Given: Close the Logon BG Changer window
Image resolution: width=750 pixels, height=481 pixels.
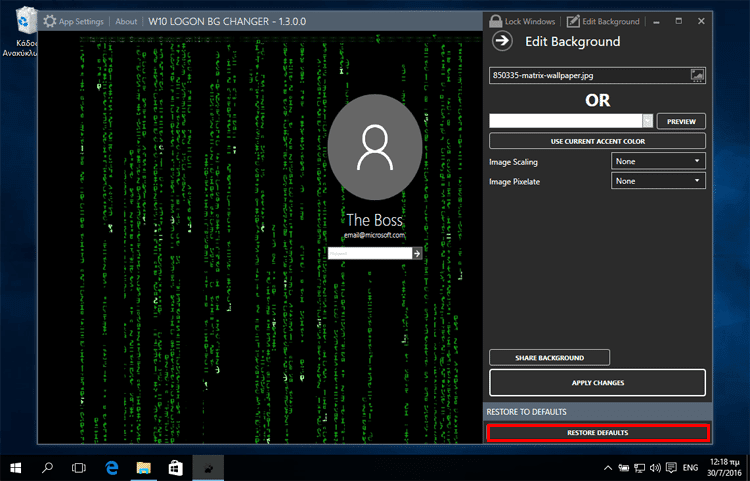Looking at the screenshot, I should click(701, 21).
